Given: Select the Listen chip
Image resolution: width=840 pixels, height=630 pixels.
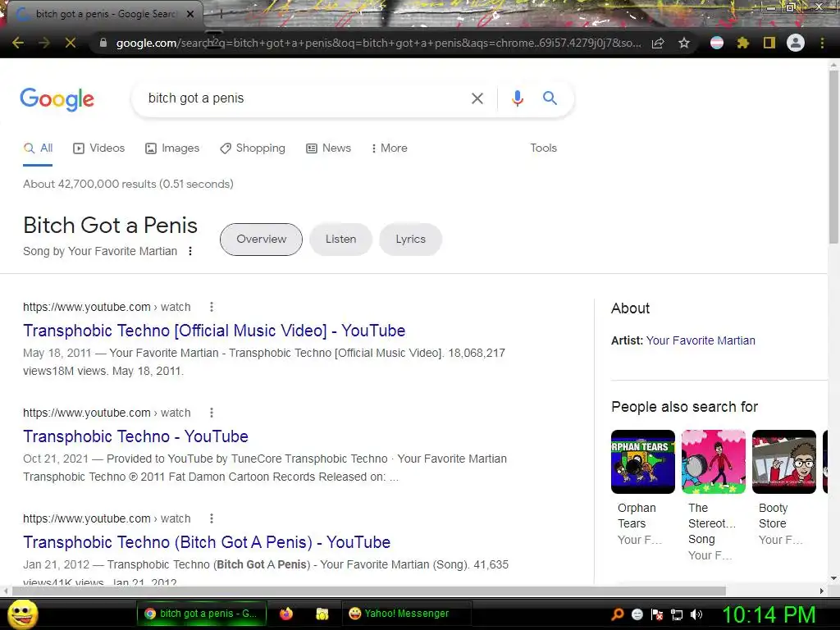Looking at the screenshot, I should 340,240.
